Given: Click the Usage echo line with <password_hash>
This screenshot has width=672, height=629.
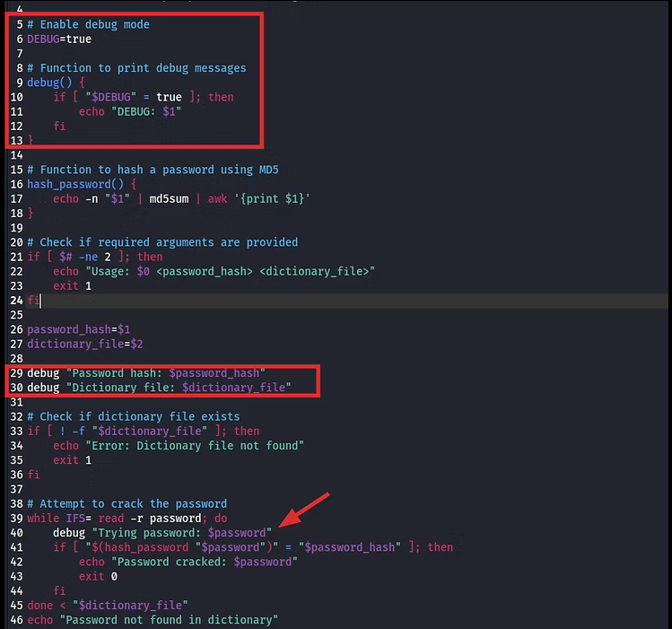Looking at the screenshot, I should [x=214, y=271].
